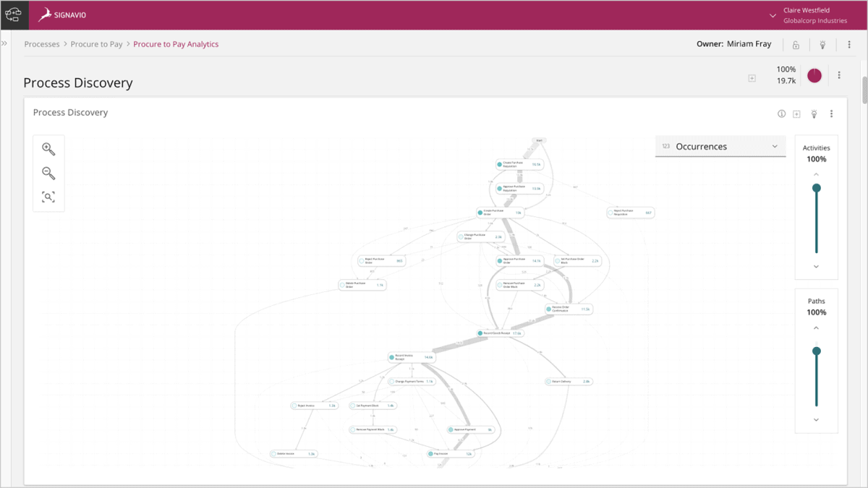Click the Procure to Pay breadcrumb link

tap(97, 44)
